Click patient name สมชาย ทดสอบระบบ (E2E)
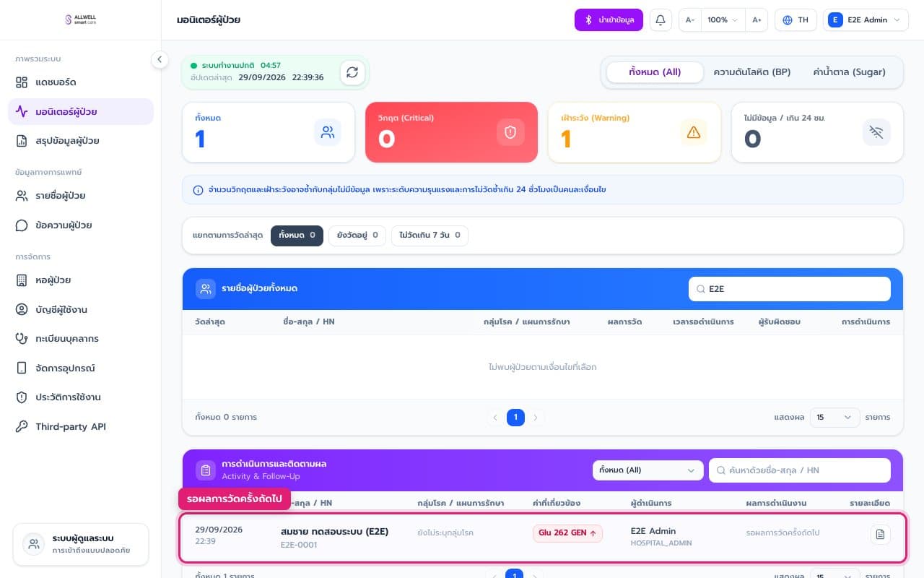Viewport: 924px width, 578px height. [334, 532]
